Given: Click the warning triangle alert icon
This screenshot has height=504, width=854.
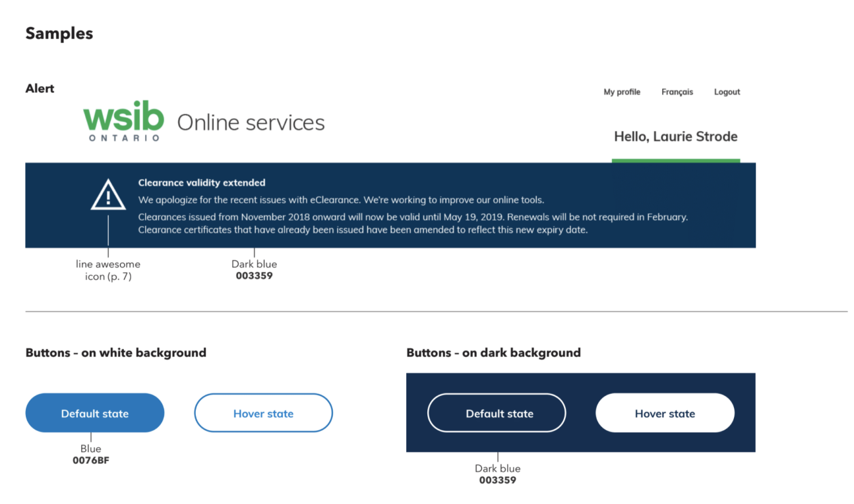Looking at the screenshot, I should 108,195.
